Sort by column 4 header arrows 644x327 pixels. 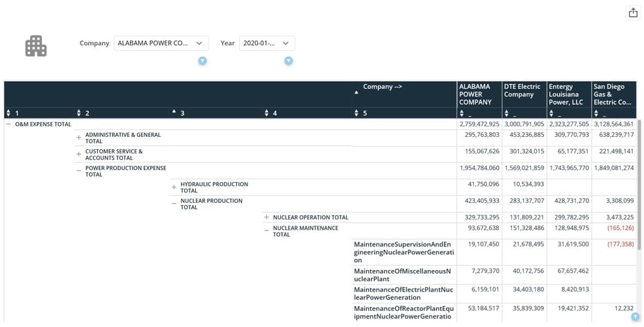(x=267, y=113)
